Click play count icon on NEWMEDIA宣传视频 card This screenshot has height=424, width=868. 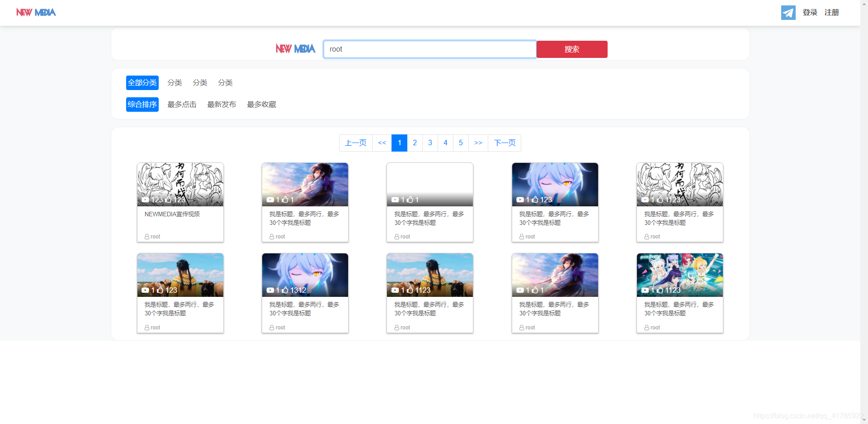(x=145, y=200)
